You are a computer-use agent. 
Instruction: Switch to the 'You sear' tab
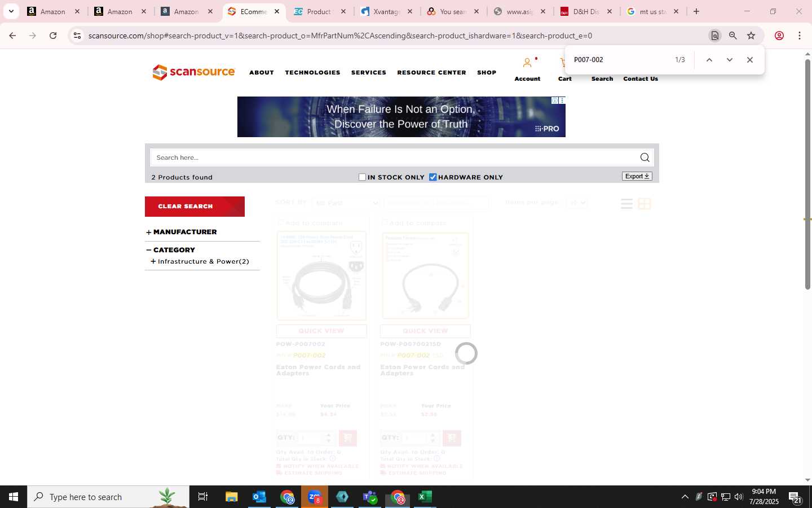pos(453,11)
